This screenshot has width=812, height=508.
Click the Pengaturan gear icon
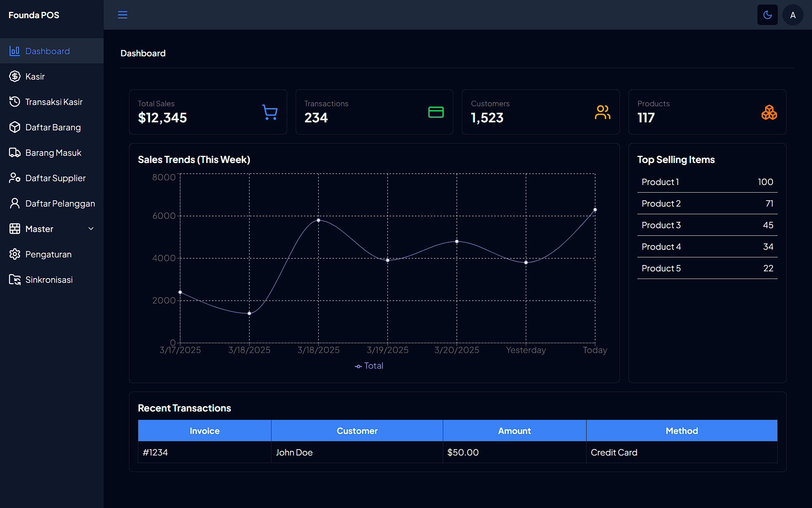point(15,254)
